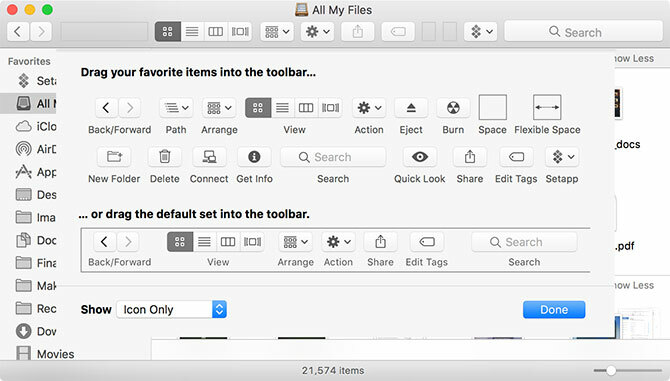Click the Arrange item in the default set

296,242
